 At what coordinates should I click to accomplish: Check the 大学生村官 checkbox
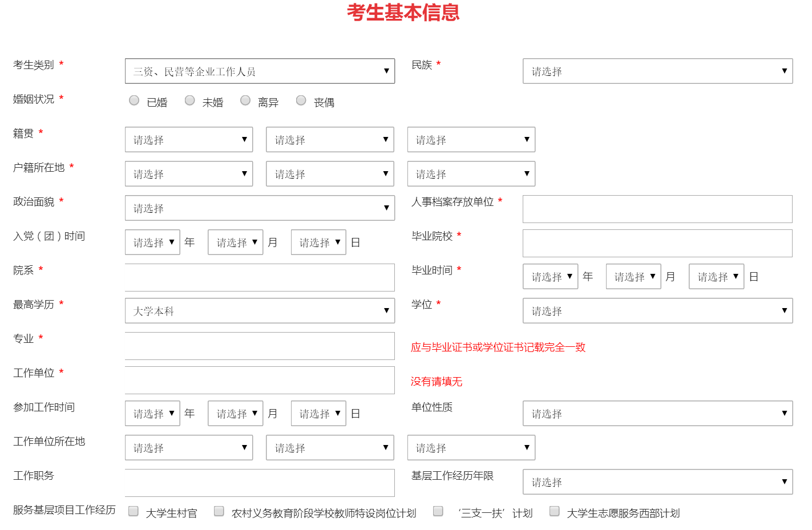coord(134,511)
